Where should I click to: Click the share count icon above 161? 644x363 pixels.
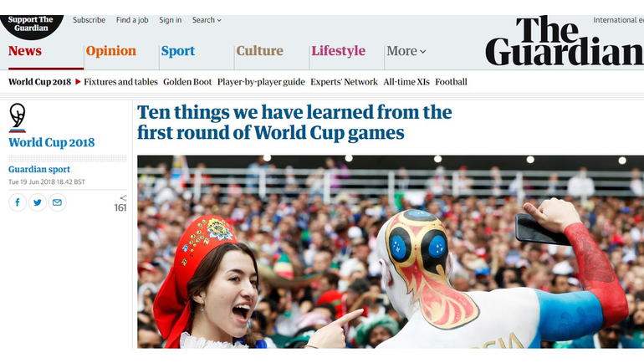click(x=123, y=198)
